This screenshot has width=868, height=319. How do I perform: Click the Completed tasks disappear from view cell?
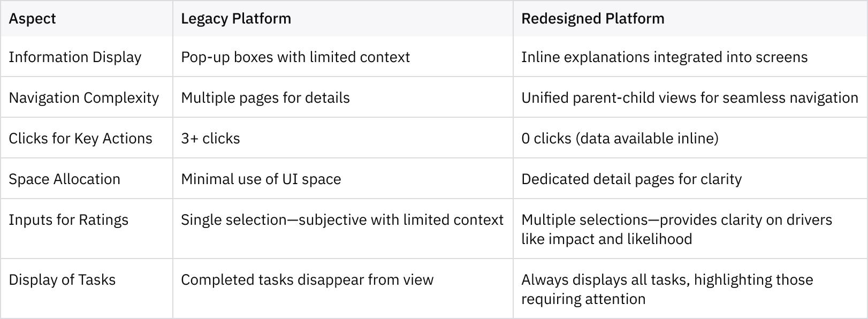coord(342,289)
